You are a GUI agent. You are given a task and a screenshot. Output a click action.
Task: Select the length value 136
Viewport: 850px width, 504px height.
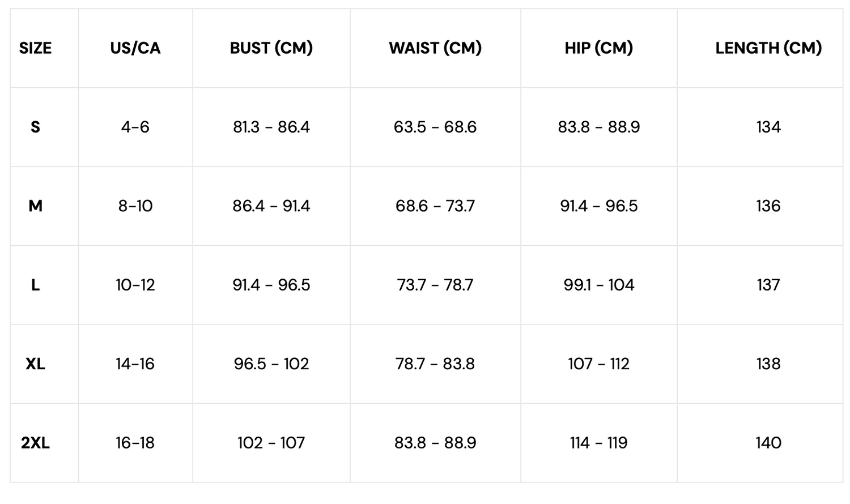coord(768,206)
